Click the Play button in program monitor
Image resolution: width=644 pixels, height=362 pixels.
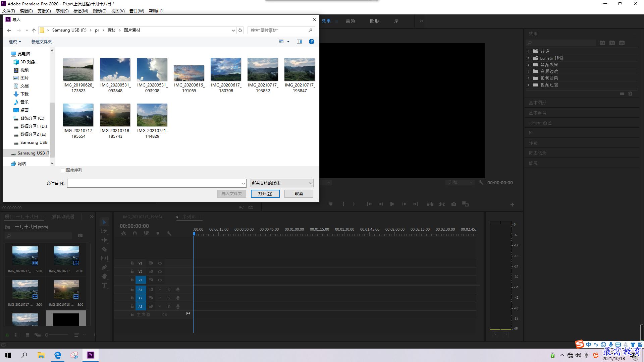point(392,204)
